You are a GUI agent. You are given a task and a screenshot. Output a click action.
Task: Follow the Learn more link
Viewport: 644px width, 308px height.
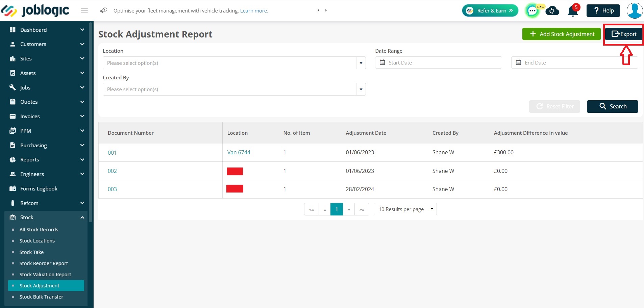254,11
